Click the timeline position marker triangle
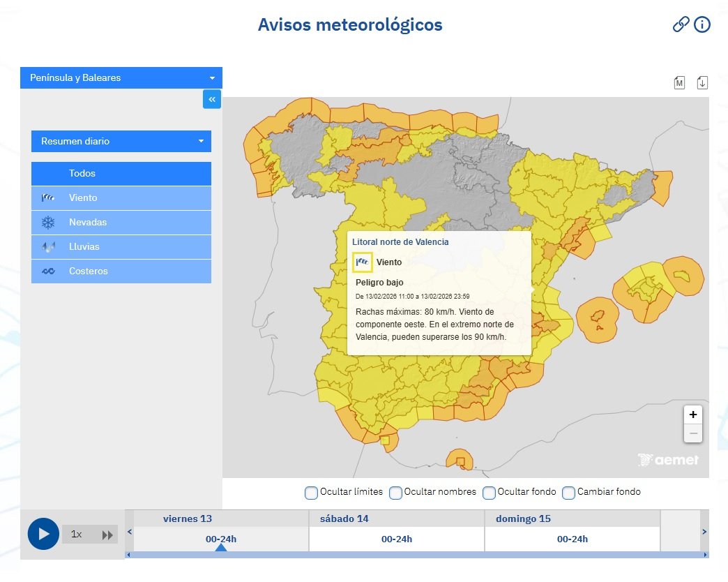 click(221, 548)
